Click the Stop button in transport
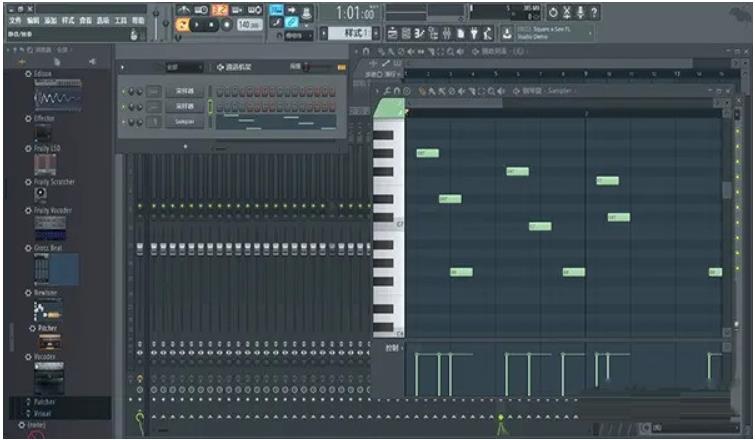 click(211, 25)
